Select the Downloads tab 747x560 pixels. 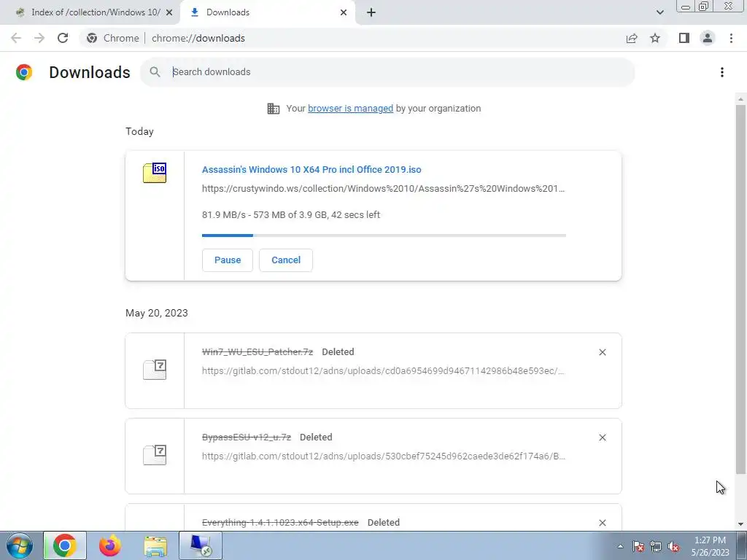(x=267, y=12)
